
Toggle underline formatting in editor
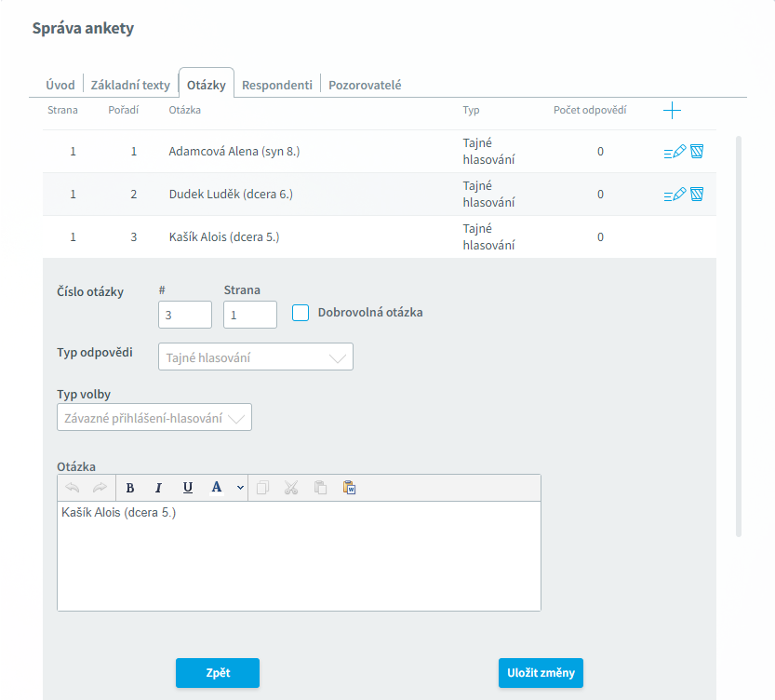pos(187,488)
